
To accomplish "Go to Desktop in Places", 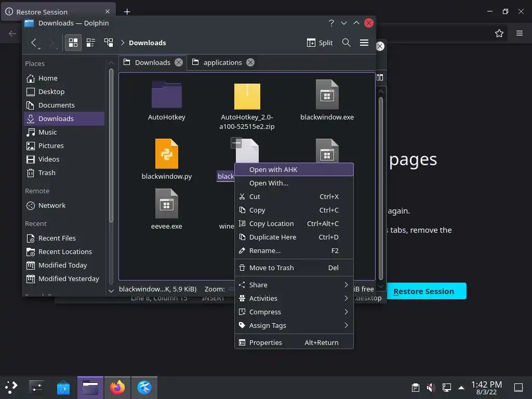I will 64,92.
